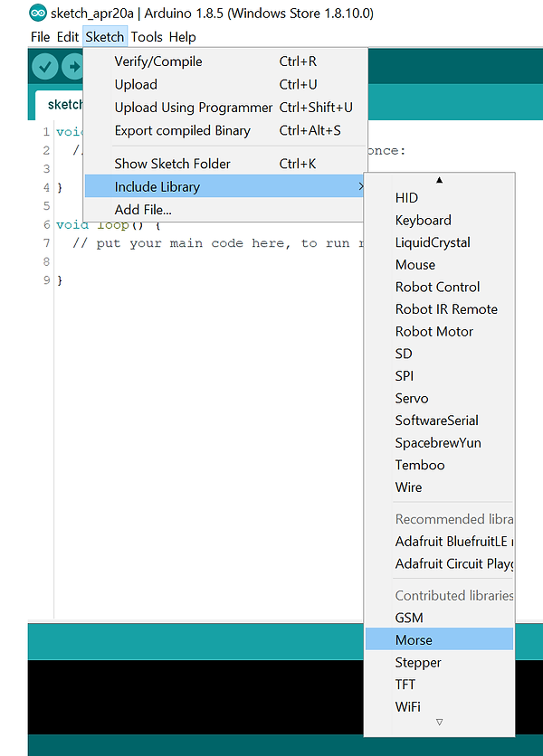Include the Mouse library
The height and width of the screenshot is (756, 543).
pos(439,265)
